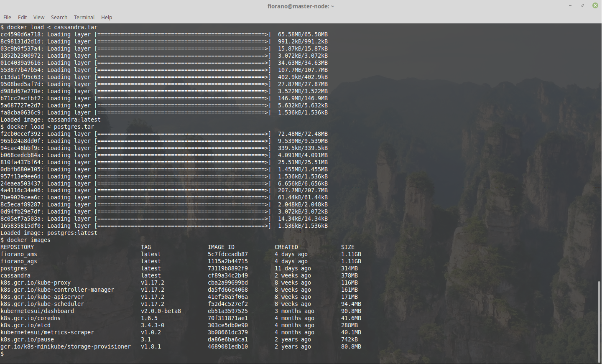Screen dimensions: 602x364
Task: Close the terminal window
Action: click(595, 5)
